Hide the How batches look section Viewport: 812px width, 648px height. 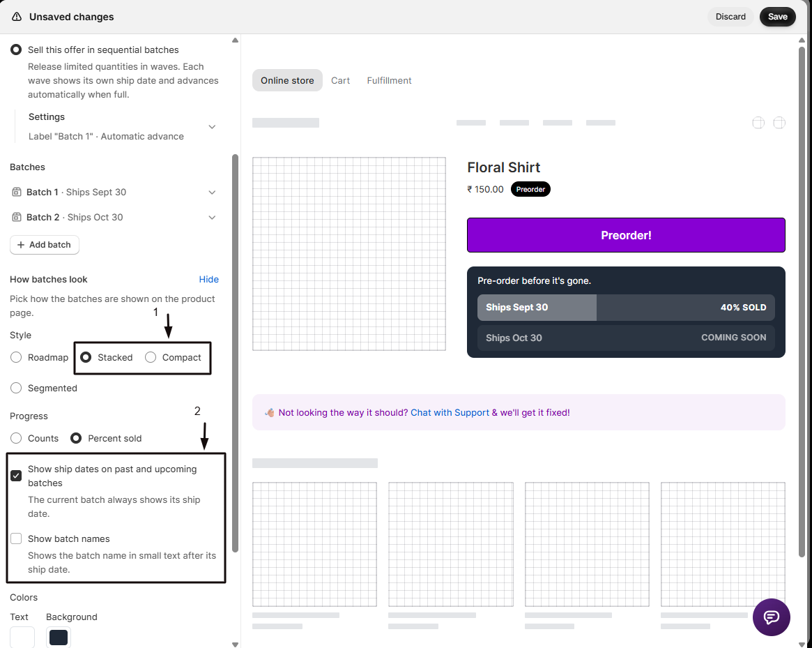tap(208, 280)
